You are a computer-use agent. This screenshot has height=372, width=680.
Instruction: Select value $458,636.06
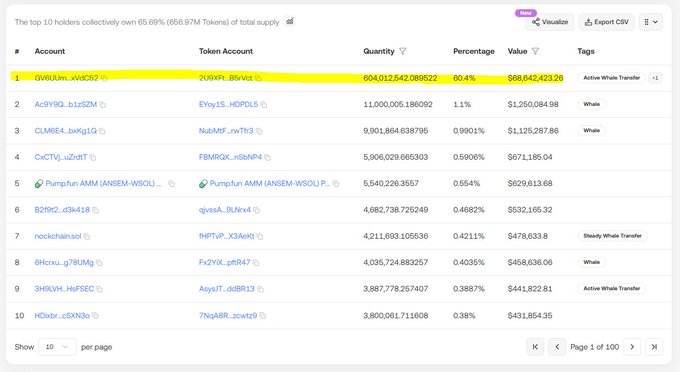pyautogui.click(x=530, y=263)
